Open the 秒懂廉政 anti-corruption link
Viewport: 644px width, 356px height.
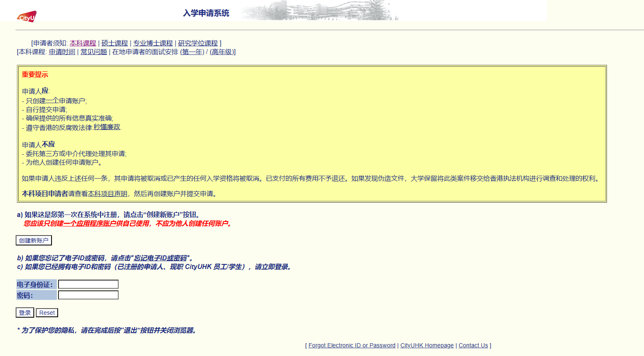click(x=107, y=127)
